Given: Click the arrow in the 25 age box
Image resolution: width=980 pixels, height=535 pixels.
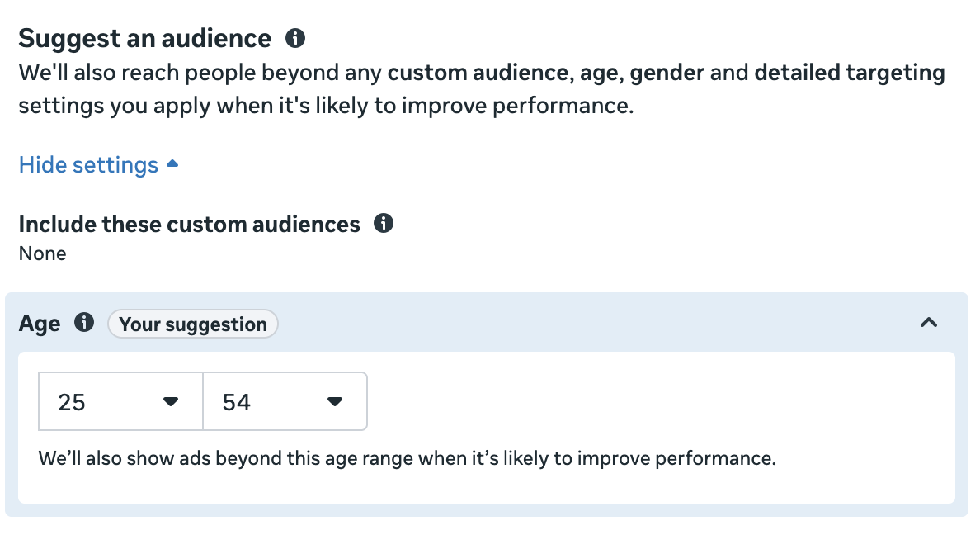Looking at the screenshot, I should (x=171, y=402).
